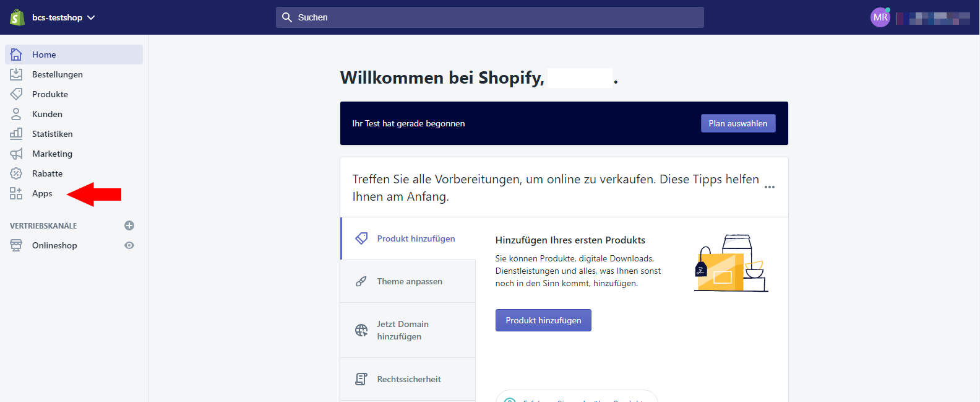Click the Willkommen bei Shopify heading

(442, 77)
